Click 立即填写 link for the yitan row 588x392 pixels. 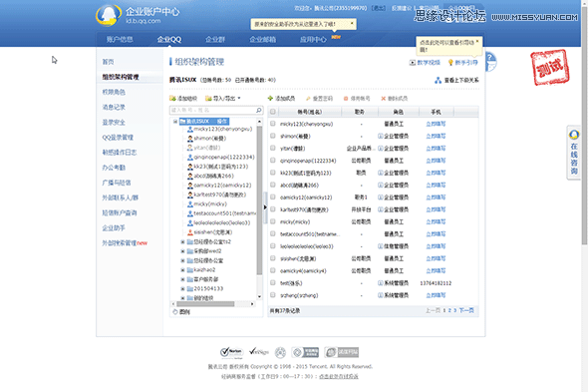click(436, 149)
